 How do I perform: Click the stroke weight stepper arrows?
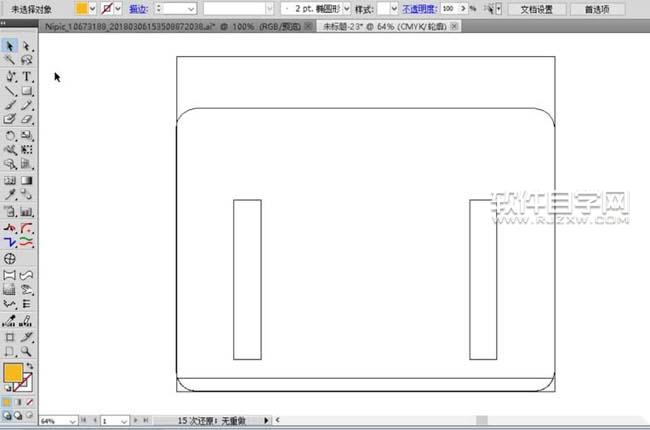(158, 9)
